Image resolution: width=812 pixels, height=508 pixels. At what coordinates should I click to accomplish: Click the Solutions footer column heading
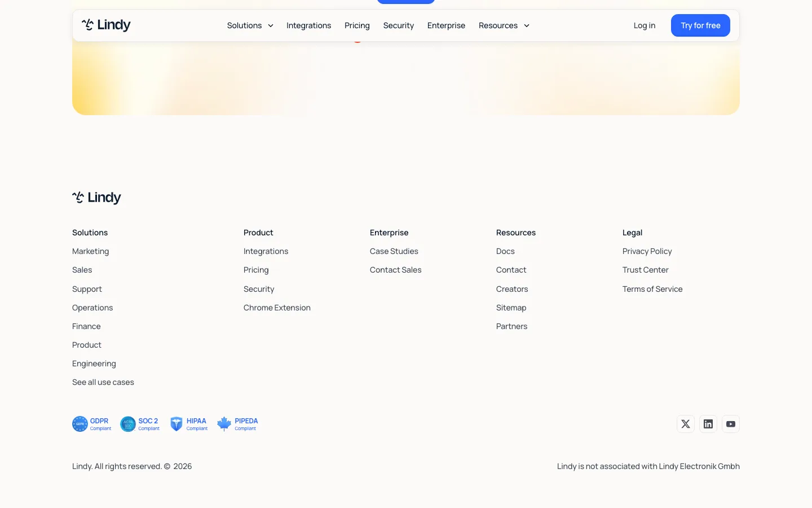pos(90,233)
